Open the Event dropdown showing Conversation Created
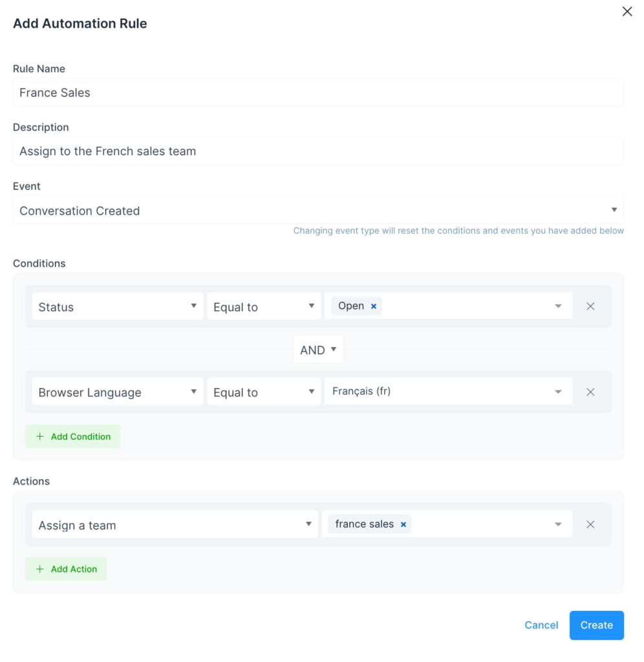Image resolution: width=644 pixels, height=662 pixels. pyautogui.click(x=318, y=210)
